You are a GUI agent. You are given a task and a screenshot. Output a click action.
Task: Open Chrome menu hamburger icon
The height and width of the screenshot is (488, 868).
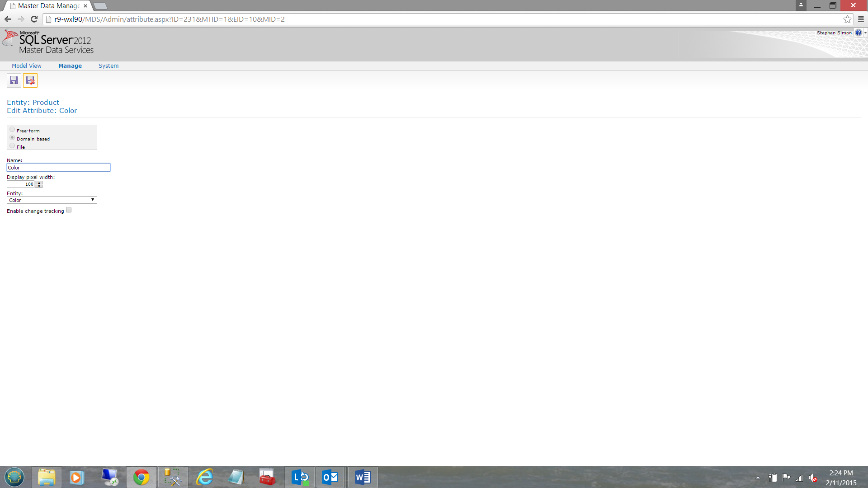(861, 19)
